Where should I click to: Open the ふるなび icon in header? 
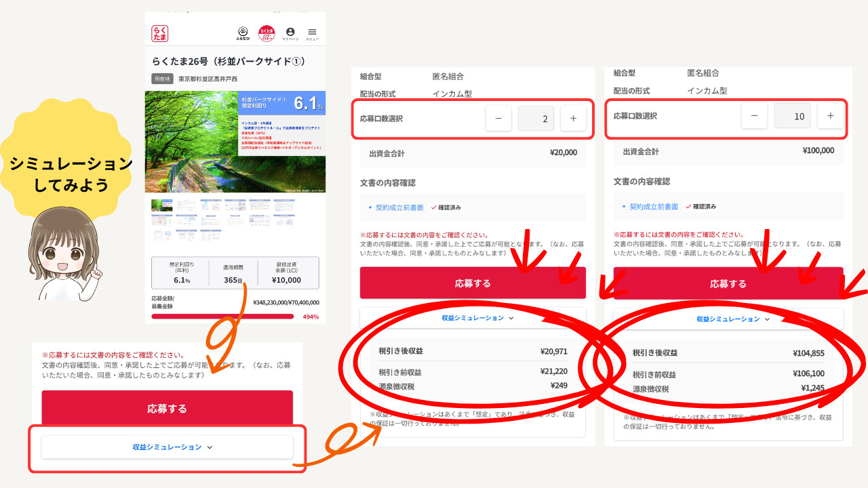click(243, 33)
